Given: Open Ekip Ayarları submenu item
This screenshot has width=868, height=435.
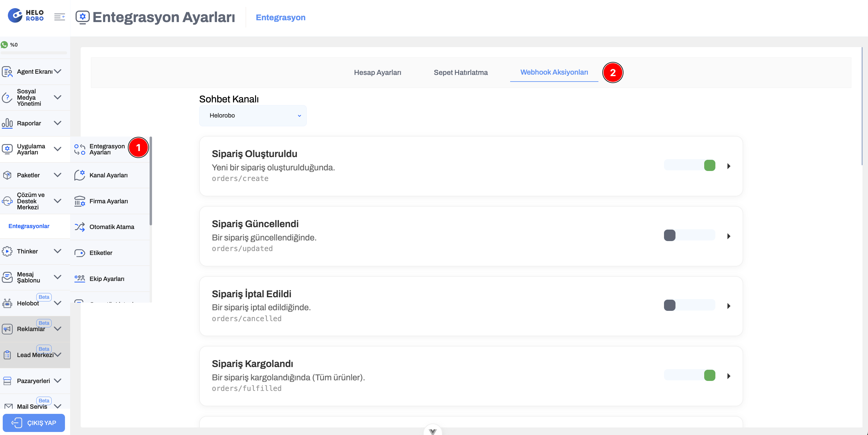Looking at the screenshot, I should [x=110, y=279].
